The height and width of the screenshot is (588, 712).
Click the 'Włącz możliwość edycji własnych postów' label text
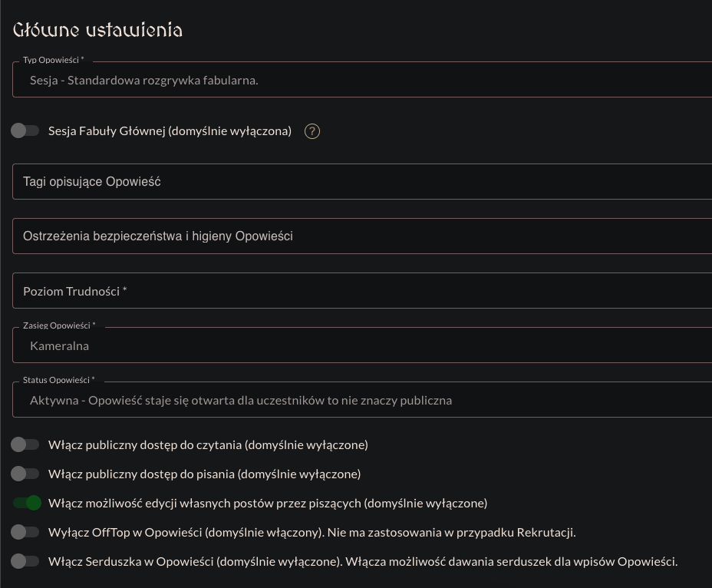[268, 504]
